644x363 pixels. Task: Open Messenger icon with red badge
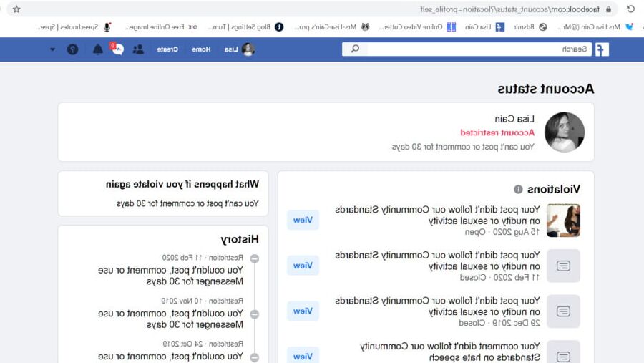pos(117,49)
